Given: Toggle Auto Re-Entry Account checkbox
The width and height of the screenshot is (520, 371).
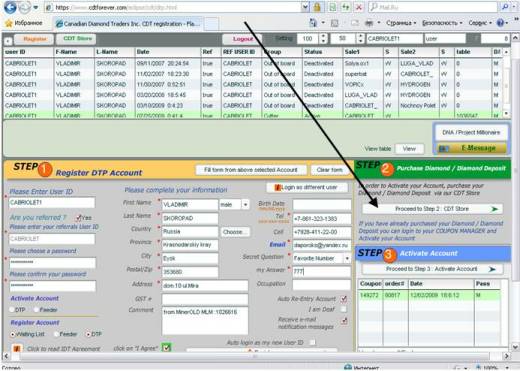Looking at the screenshot, I should pyautogui.click(x=343, y=299).
